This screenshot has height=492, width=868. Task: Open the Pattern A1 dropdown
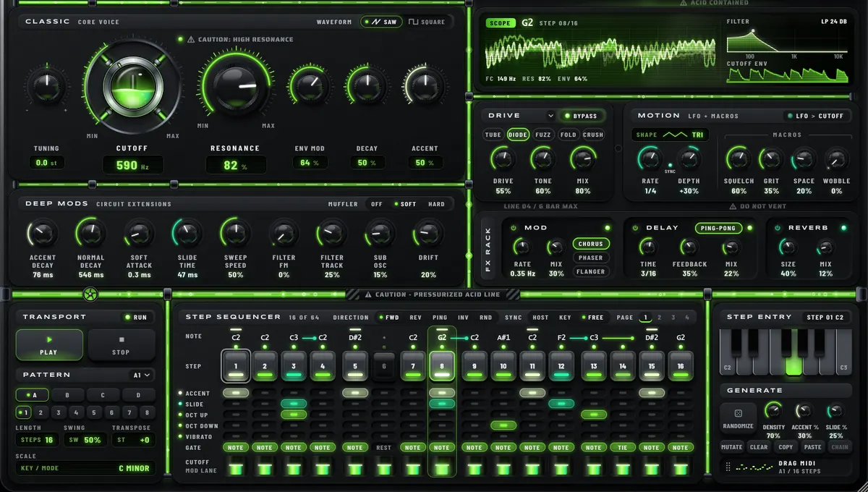click(142, 375)
